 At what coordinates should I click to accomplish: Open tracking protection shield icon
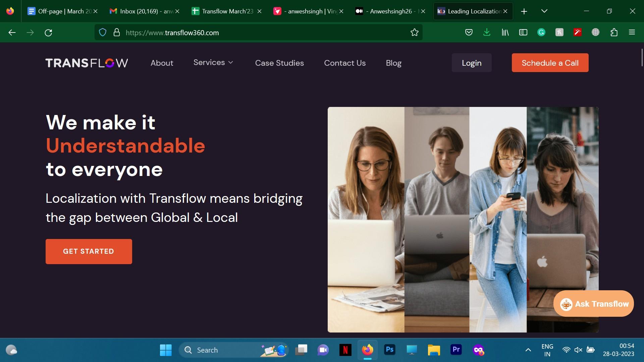point(103,33)
